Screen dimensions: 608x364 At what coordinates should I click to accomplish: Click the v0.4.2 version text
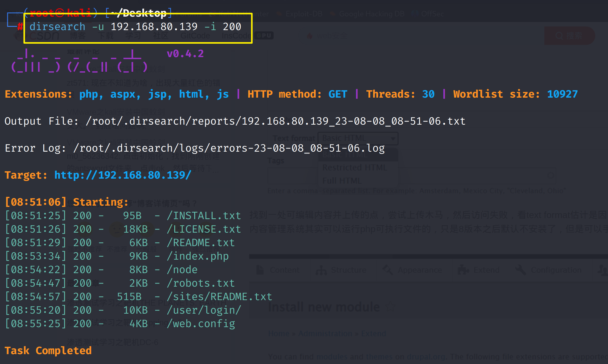point(185,54)
